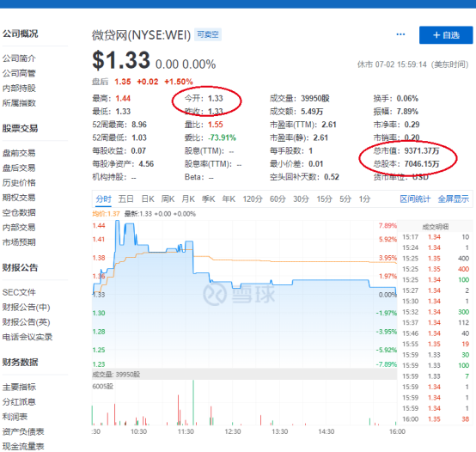476x452 pixels.
Task: Switch to the 120分 chart tab
Action: pos(253,199)
